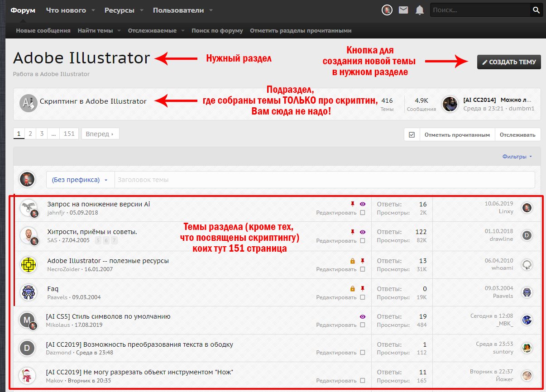Click the watched eye icon on the tips thread
The image size is (546, 392).
[x=362, y=232]
